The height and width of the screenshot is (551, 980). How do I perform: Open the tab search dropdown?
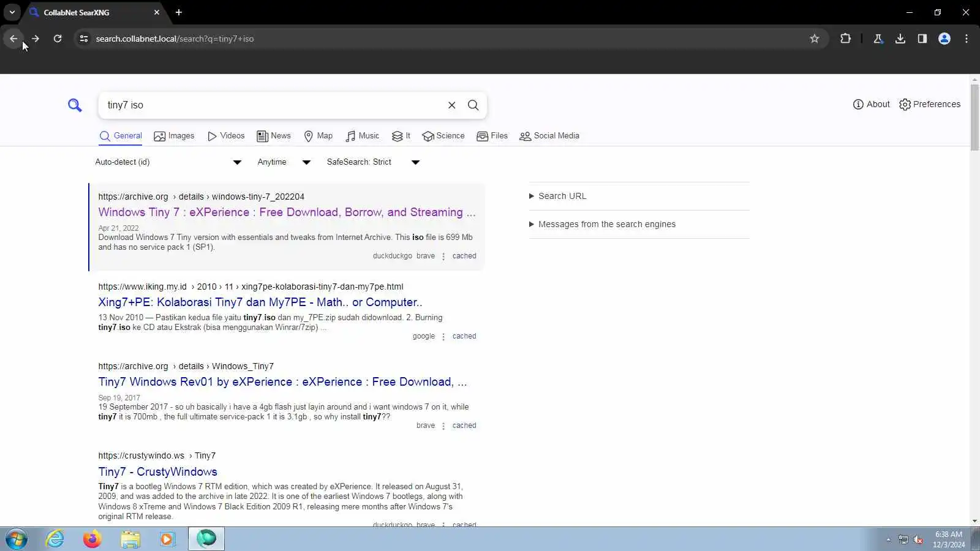(x=12, y=12)
